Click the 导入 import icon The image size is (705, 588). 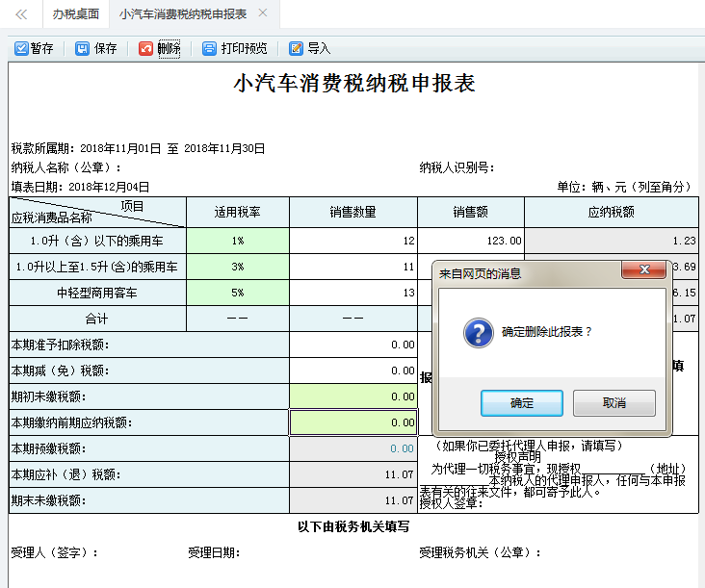coord(296,48)
